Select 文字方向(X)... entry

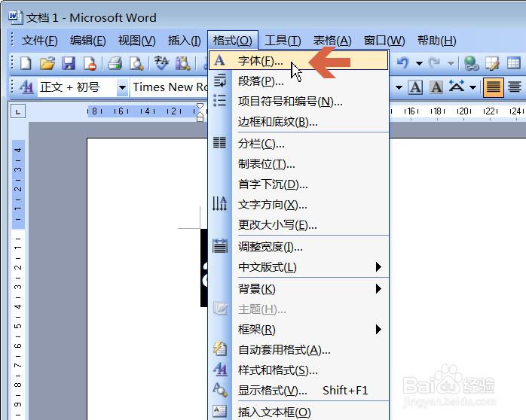coord(298,205)
